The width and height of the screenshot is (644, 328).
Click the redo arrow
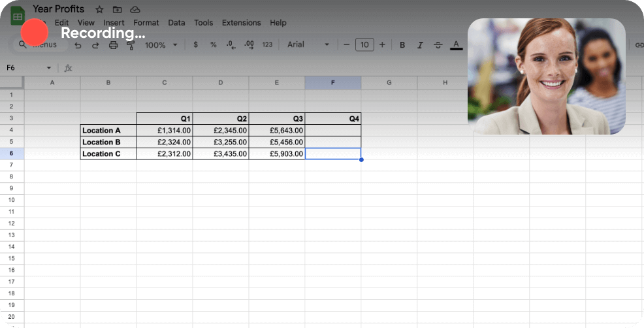[95, 45]
